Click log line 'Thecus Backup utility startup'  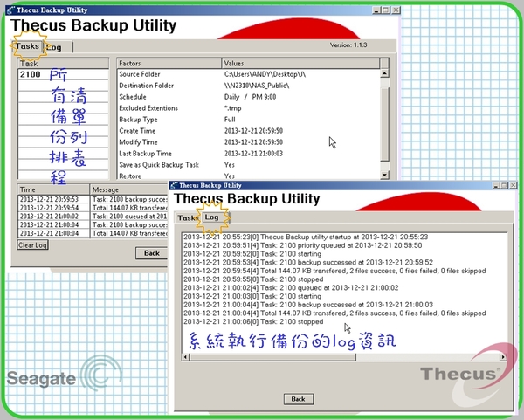[306, 237]
